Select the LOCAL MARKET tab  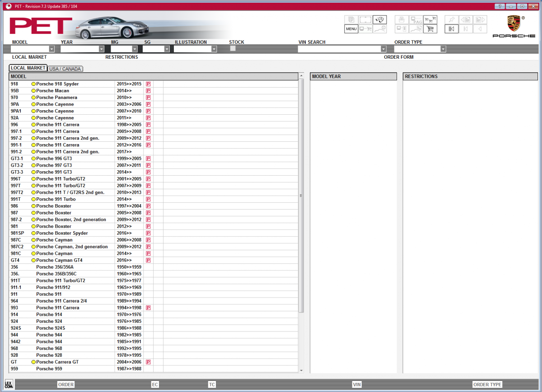point(28,68)
